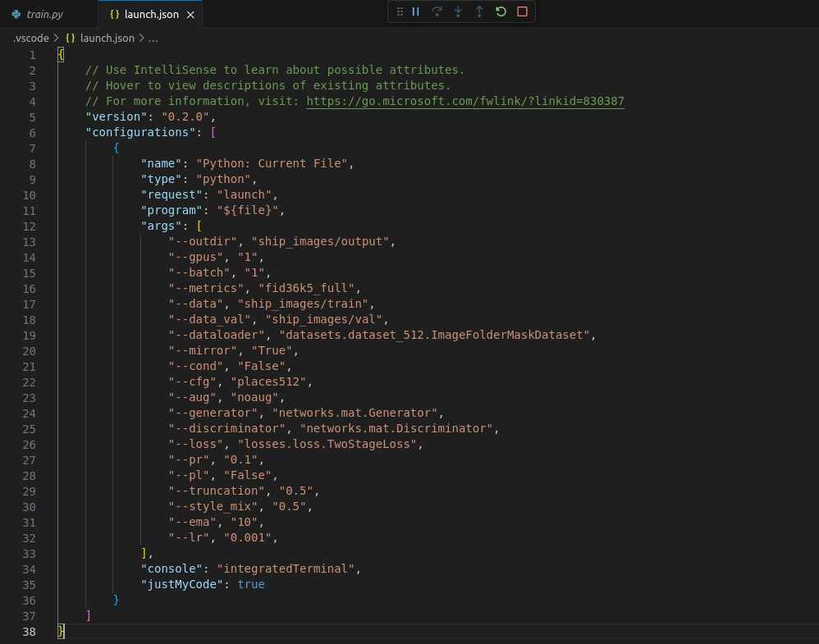
Task: Collapse the configurations block fold arrow
Action: [x=46, y=132]
